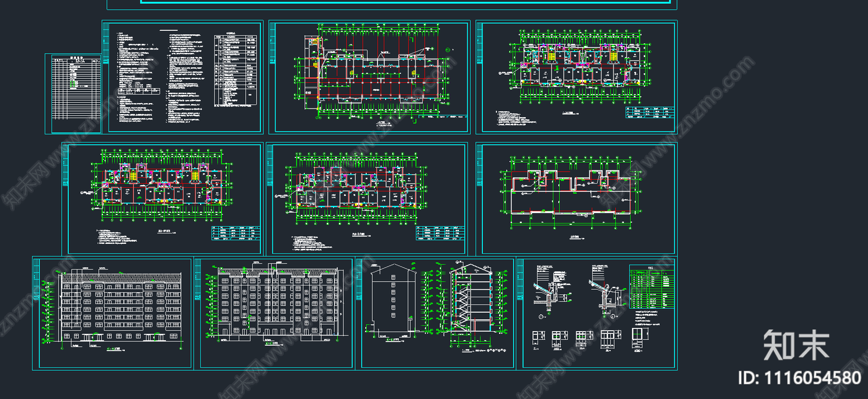Click the 知末 watermark logo
868x399 pixels.
coord(796,345)
